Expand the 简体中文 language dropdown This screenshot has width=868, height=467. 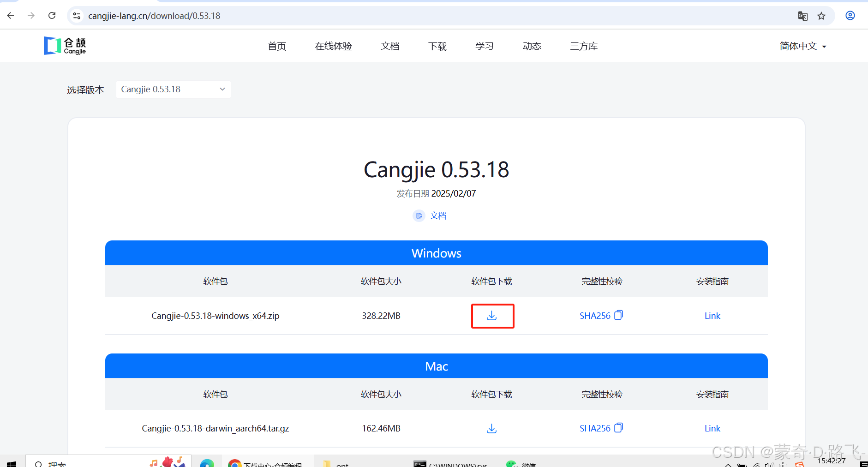[x=803, y=46]
